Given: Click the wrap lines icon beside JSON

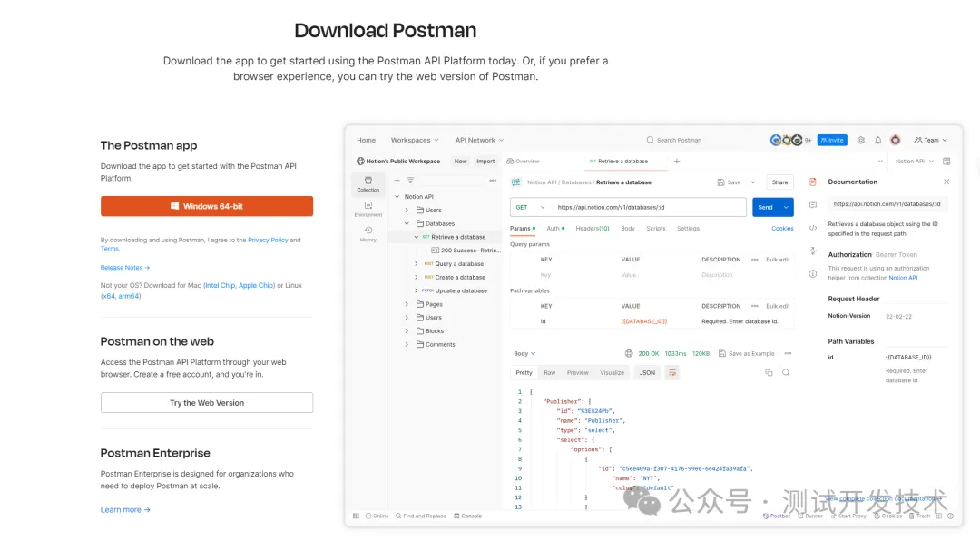Looking at the screenshot, I should [x=672, y=372].
